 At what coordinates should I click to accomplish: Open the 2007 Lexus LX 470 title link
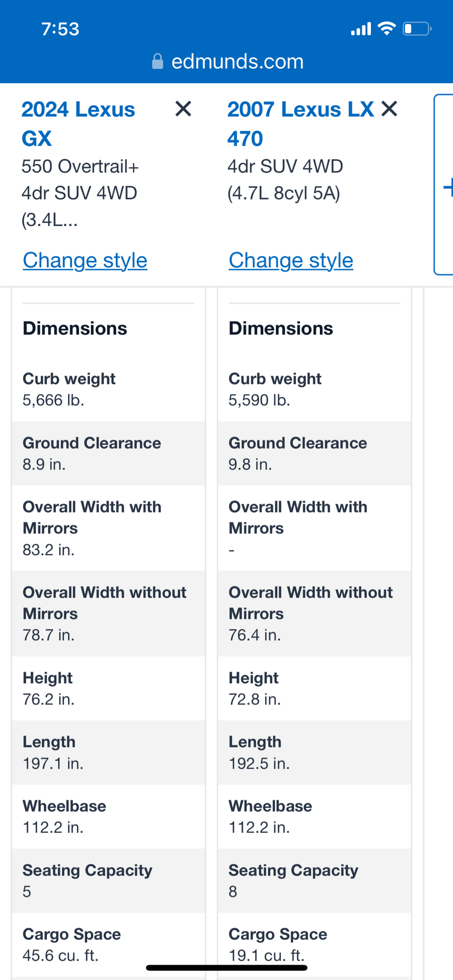(x=301, y=124)
